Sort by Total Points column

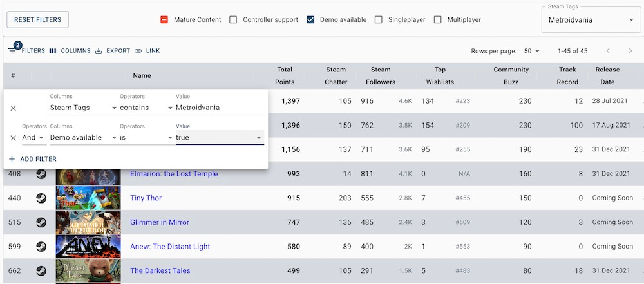pos(285,75)
